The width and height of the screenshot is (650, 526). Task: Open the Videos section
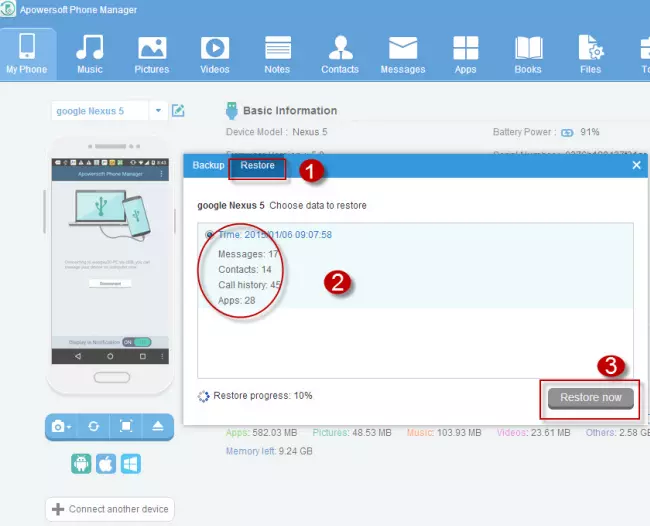coord(215,54)
